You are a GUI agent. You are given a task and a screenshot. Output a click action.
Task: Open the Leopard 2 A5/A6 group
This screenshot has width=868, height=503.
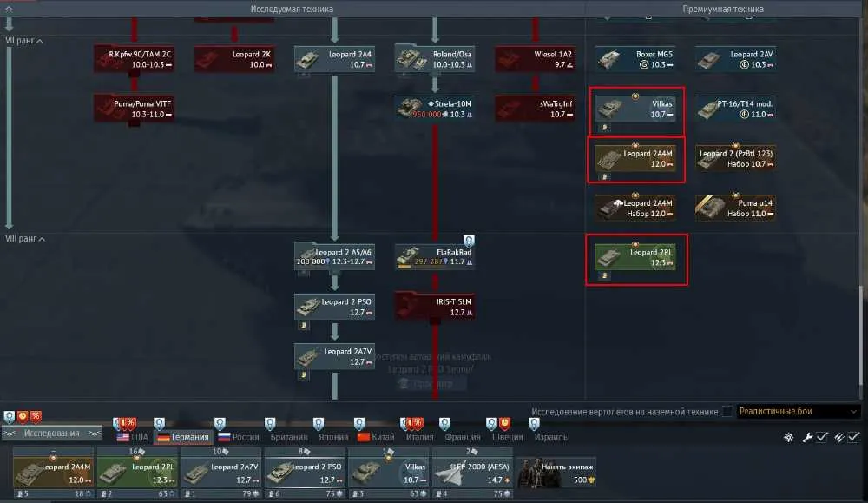334,257
